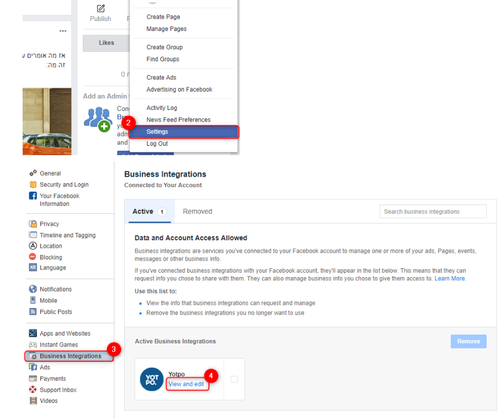Click the Ads icon in the sidebar
The height and width of the screenshot is (419, 500).
(x=33, y=367)
